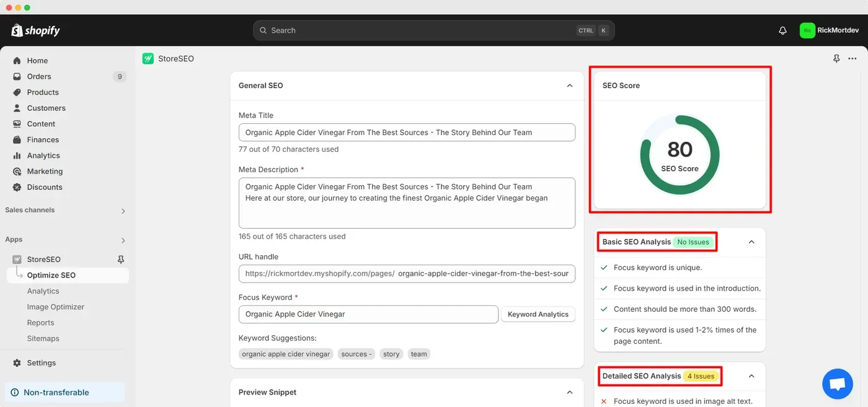Click the Customers person icon
Viewport: 868px width, 407px height.
(x=17, y=108)
